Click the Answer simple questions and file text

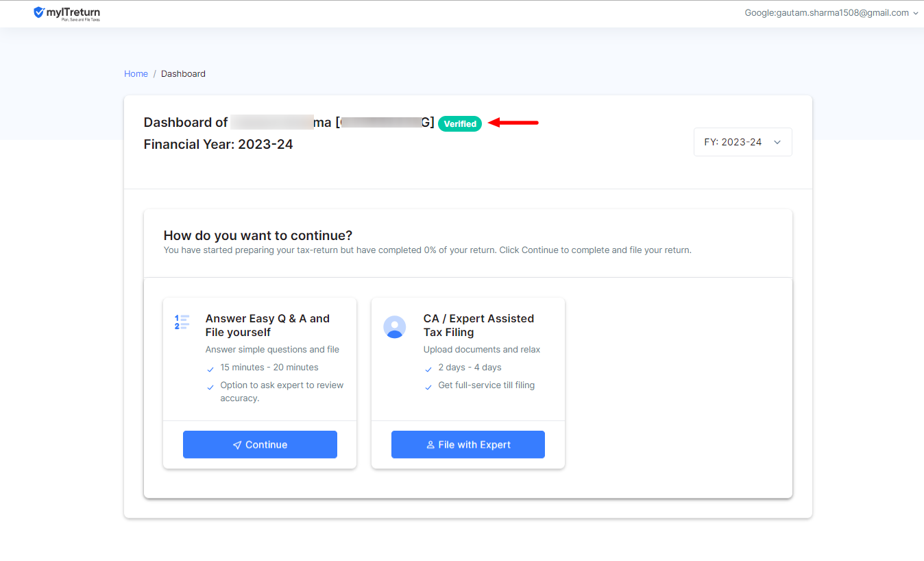[272, 350]
